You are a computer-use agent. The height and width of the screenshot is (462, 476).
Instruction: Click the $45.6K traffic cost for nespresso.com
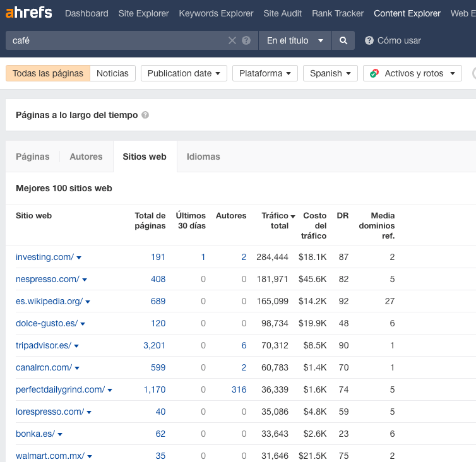[x=312, y=279]
